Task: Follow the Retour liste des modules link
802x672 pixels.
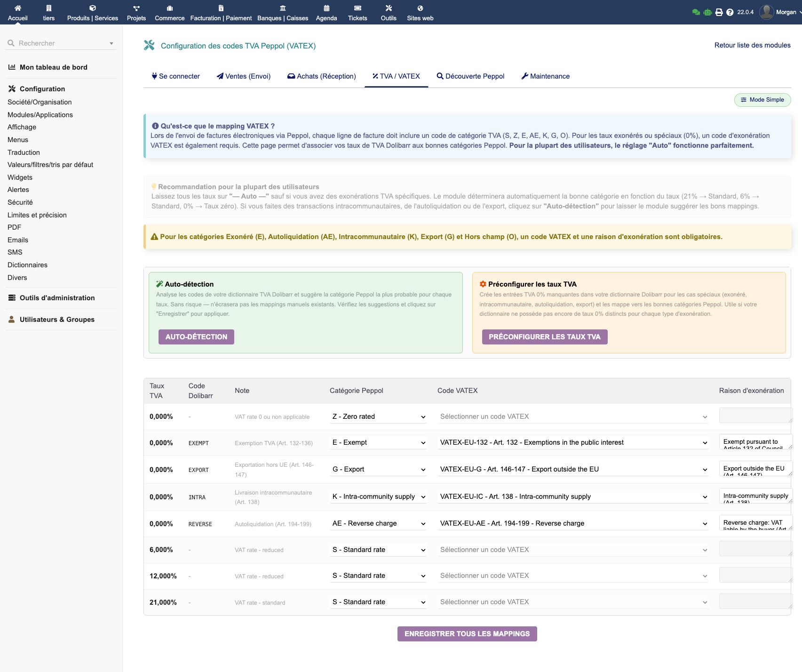Action: click(752, 45)
